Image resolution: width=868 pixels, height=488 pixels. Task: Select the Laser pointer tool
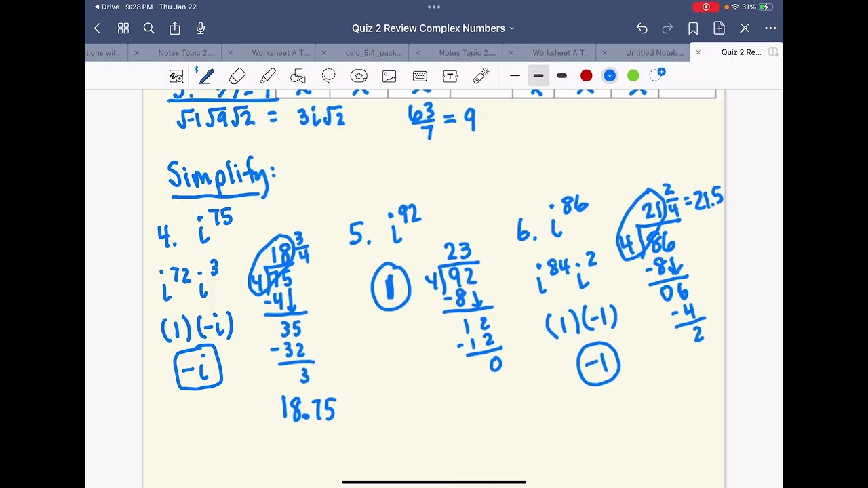point(481,76)
